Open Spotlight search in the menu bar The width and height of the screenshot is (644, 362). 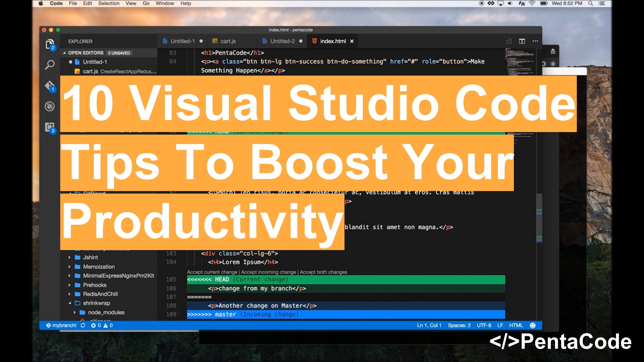(x=591, y=3)
